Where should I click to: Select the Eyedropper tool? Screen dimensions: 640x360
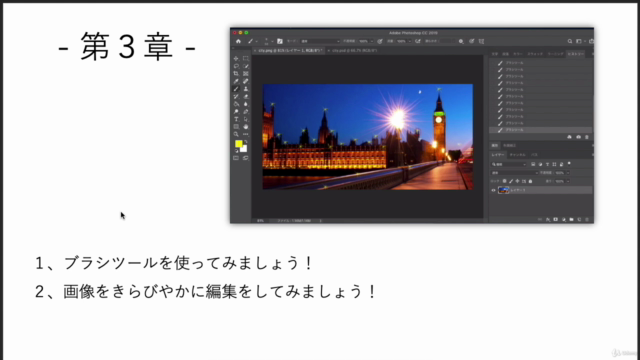click(236, 81)
